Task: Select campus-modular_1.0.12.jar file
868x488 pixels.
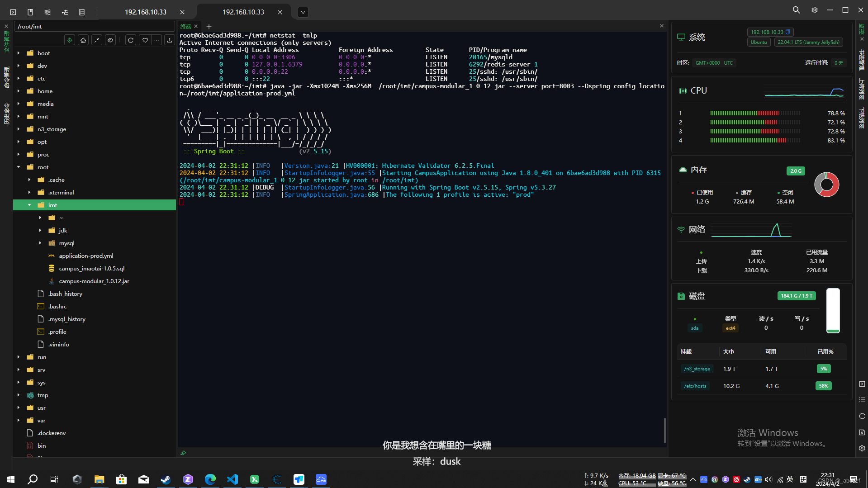Action: click(x=94, y=281)
